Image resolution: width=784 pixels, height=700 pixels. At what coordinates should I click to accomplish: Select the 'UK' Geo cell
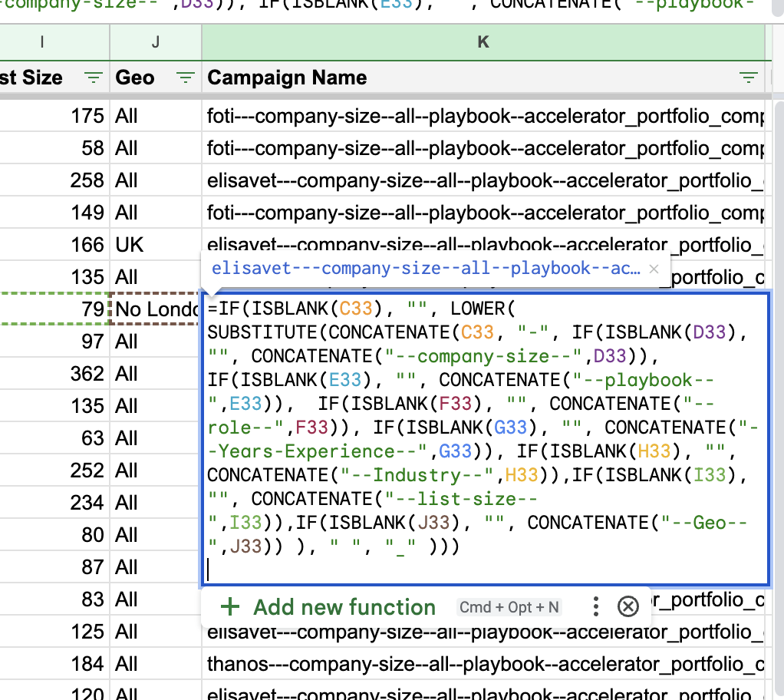156,245
